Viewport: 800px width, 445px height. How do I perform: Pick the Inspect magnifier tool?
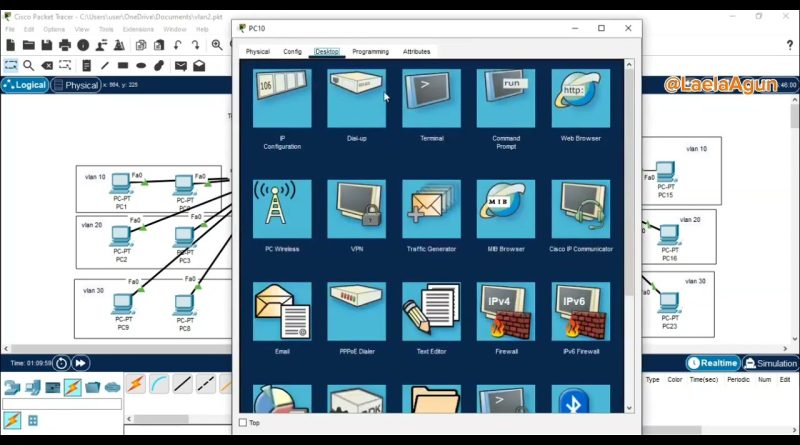[x=29, y=65]
